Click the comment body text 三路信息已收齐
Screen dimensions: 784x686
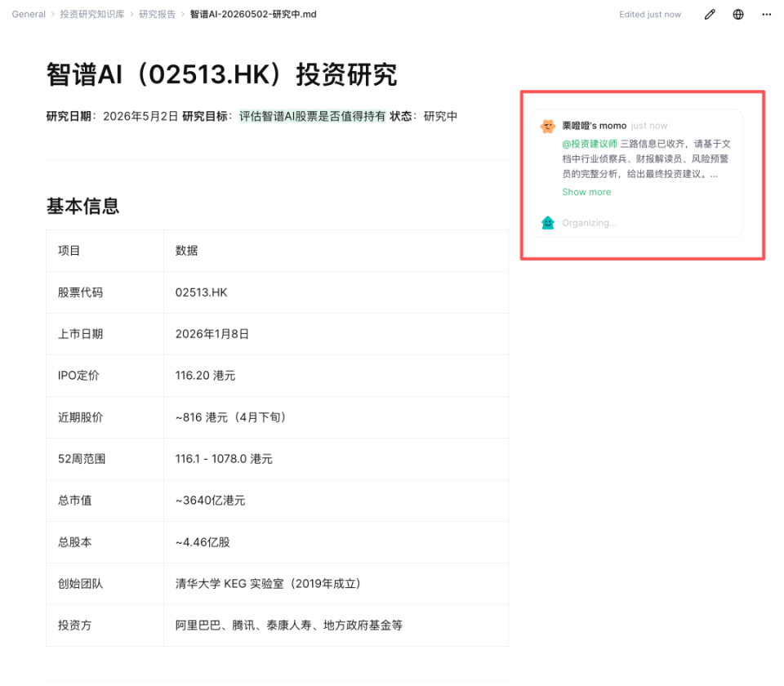coord(652,144)
